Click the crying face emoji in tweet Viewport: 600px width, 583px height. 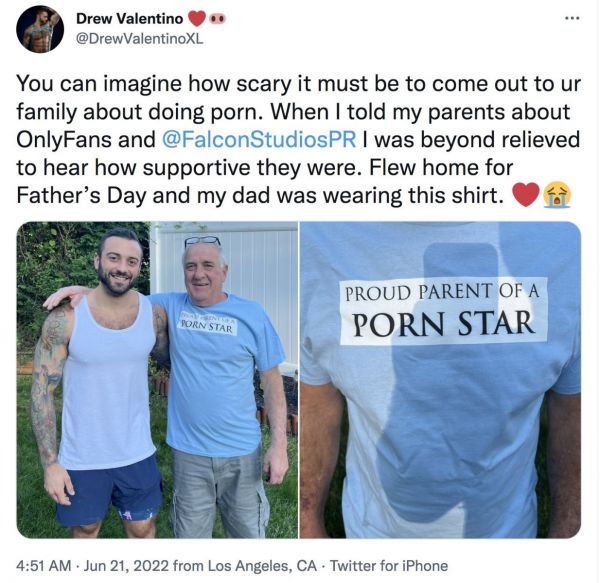pos(558,195)
